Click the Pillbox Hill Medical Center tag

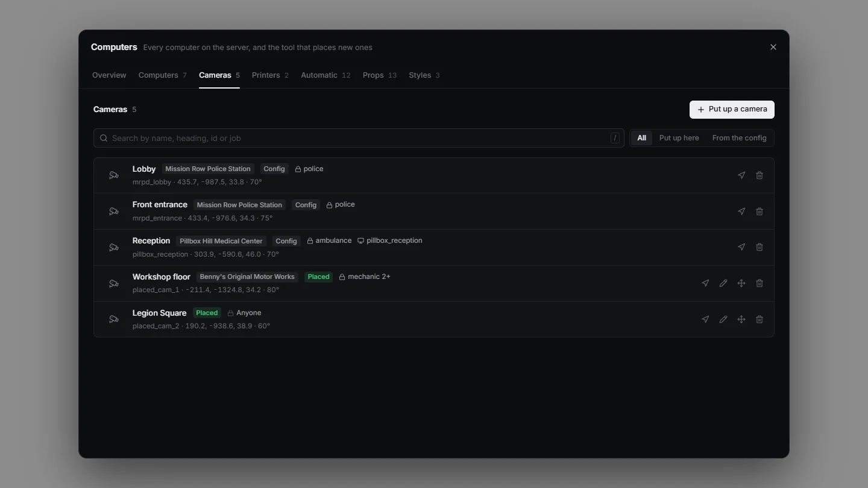coord(221,241)
